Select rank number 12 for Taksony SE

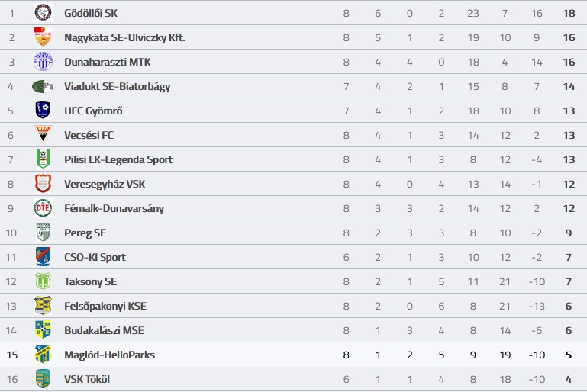tap(11, 281)
